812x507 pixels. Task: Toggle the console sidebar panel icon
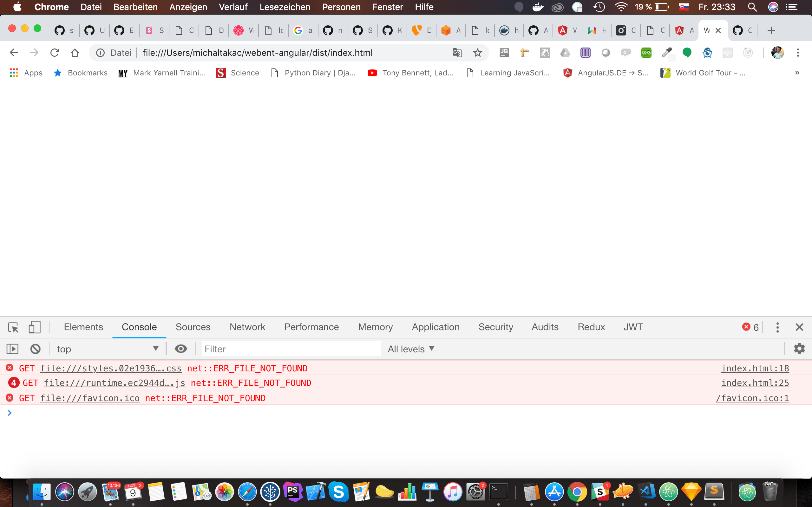(x=12, y=349)
